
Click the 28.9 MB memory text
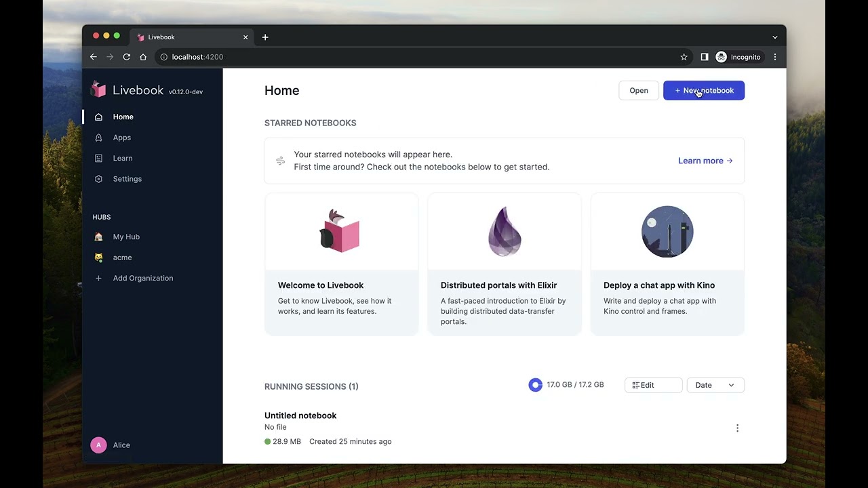(x=287, y=441)
